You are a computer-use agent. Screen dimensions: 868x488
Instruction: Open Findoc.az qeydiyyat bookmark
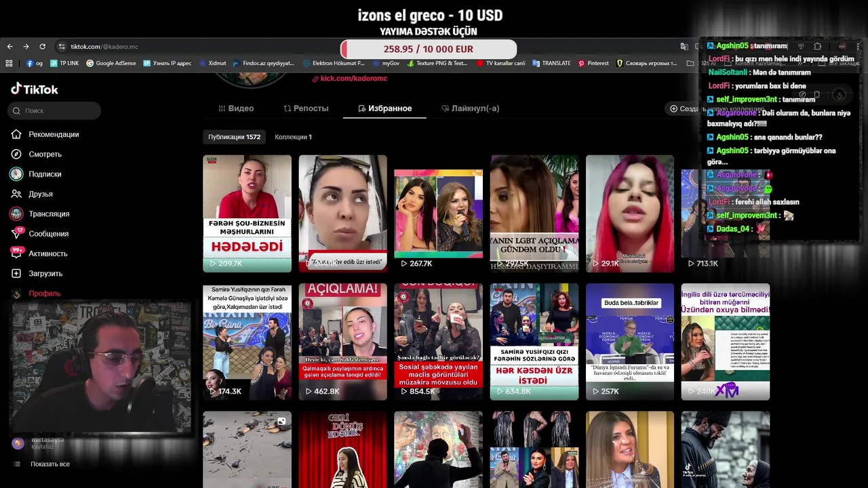click(264, 63)
